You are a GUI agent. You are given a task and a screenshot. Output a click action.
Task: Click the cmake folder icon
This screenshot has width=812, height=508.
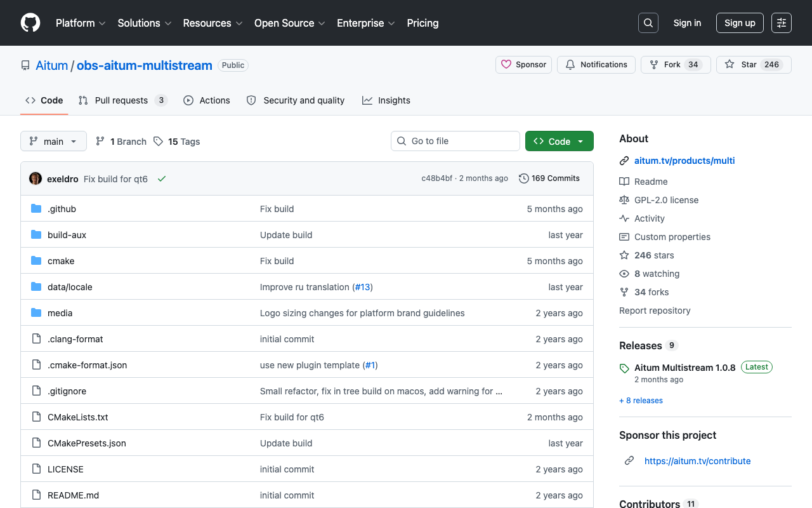36,261
